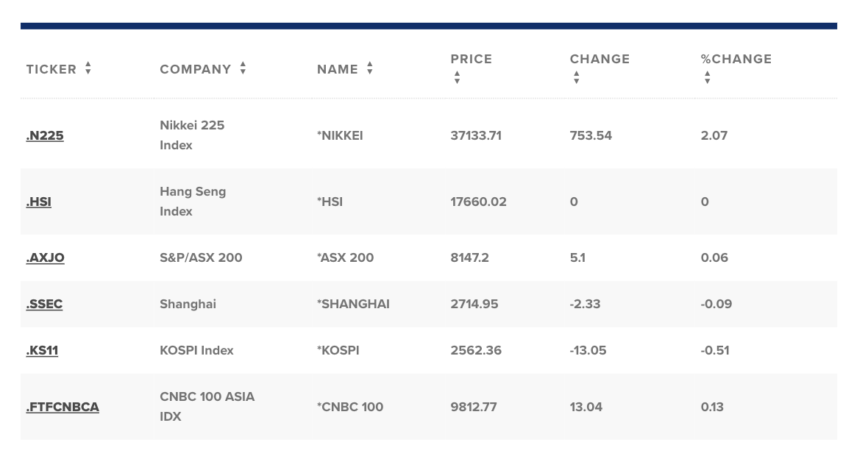Click the KOSPI price value 2562.36
This screenshot has width=868, height=459.
click(476, 350)
